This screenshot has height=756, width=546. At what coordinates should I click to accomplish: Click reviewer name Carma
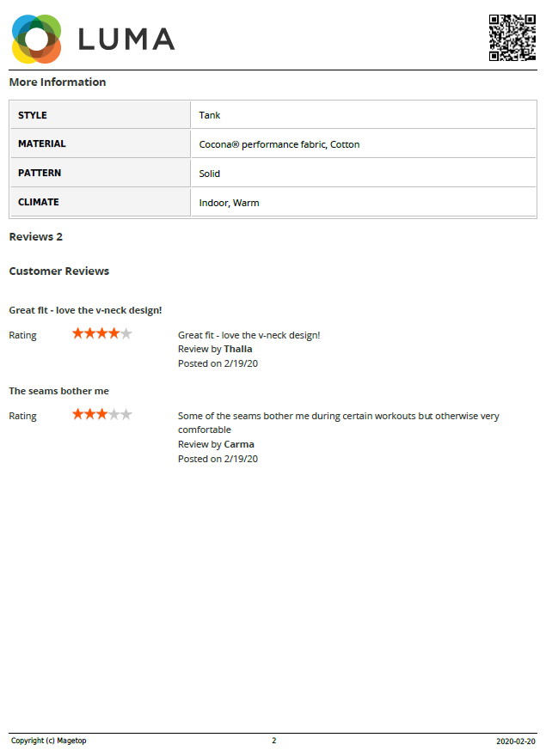click(239, 444)
